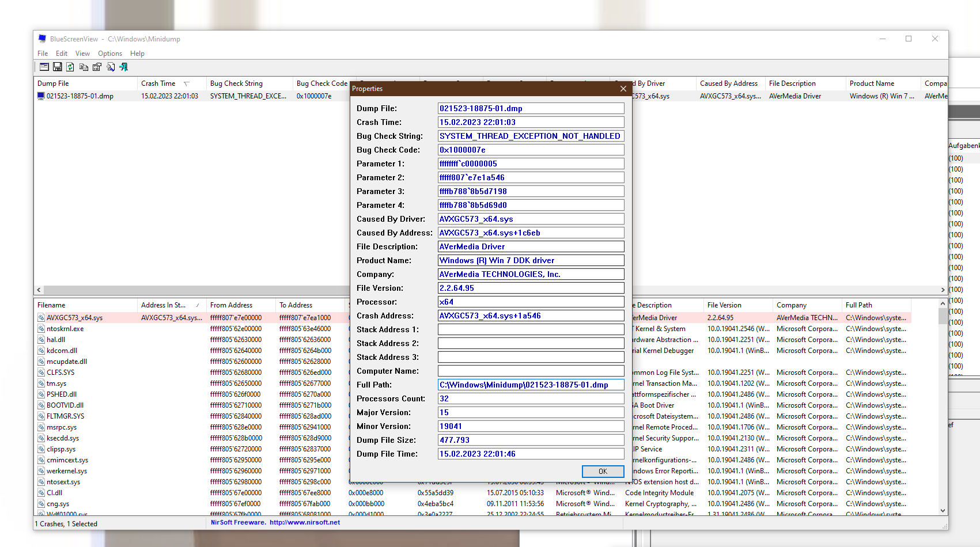Viewport: 980px width, 547px height.
Task: Click the file icon next to msrpc.sys
Action: [x=41, y=427]
